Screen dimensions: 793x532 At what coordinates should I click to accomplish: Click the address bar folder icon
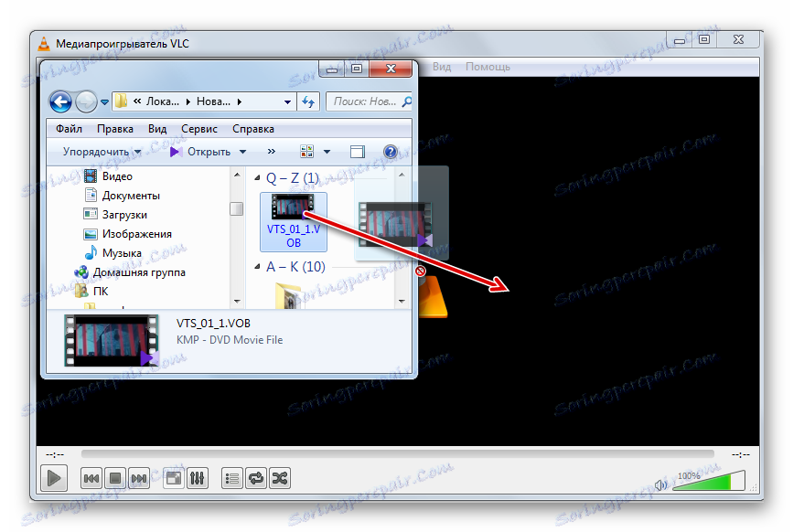click(x=121, y=101)
